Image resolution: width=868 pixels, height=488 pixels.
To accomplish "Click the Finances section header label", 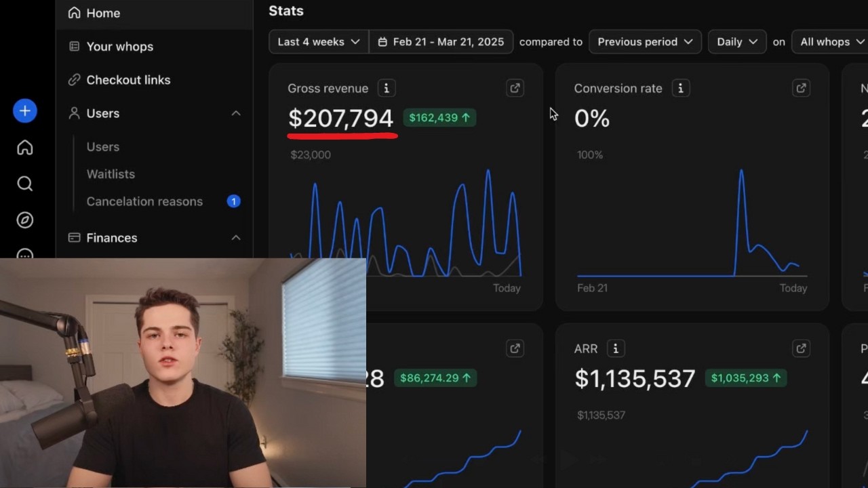I will pyautogui.click(x=112, y=238).
